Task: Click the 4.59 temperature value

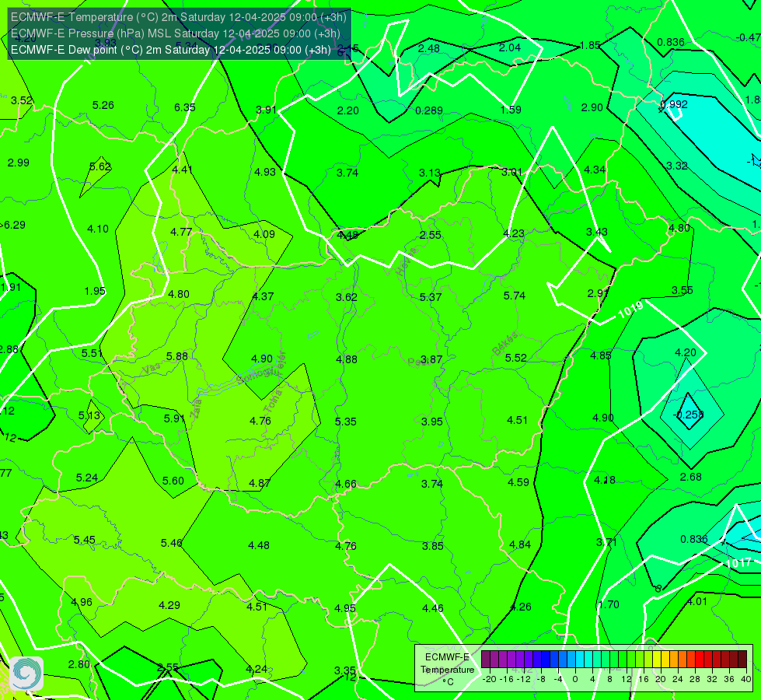Action: (518, 482)
